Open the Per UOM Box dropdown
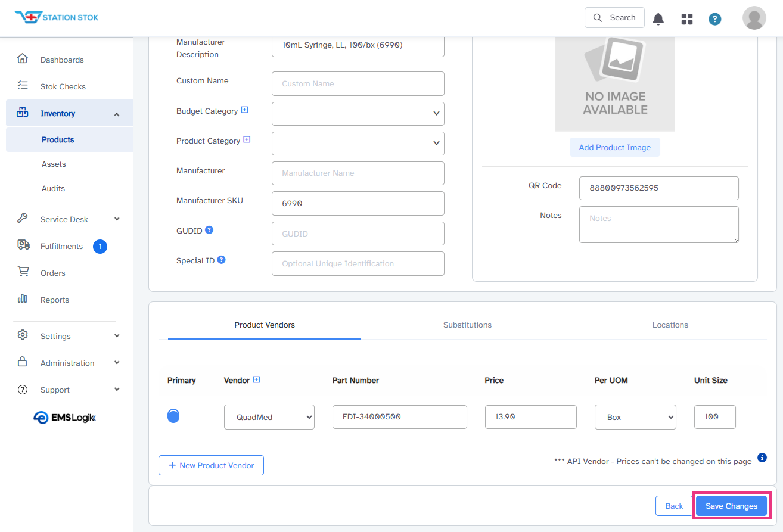The height and width of the screenshot is (532, 783). [635, 417]
